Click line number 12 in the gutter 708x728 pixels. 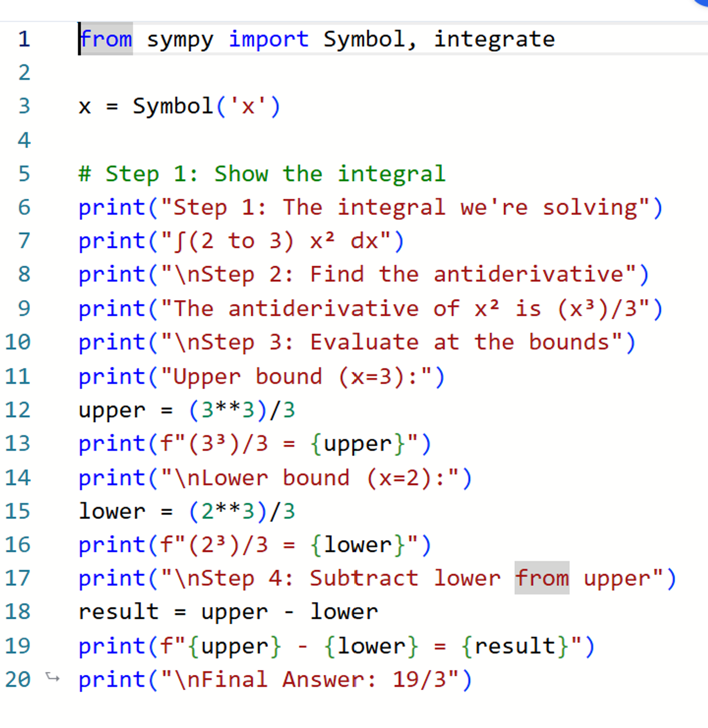(18, 410)
